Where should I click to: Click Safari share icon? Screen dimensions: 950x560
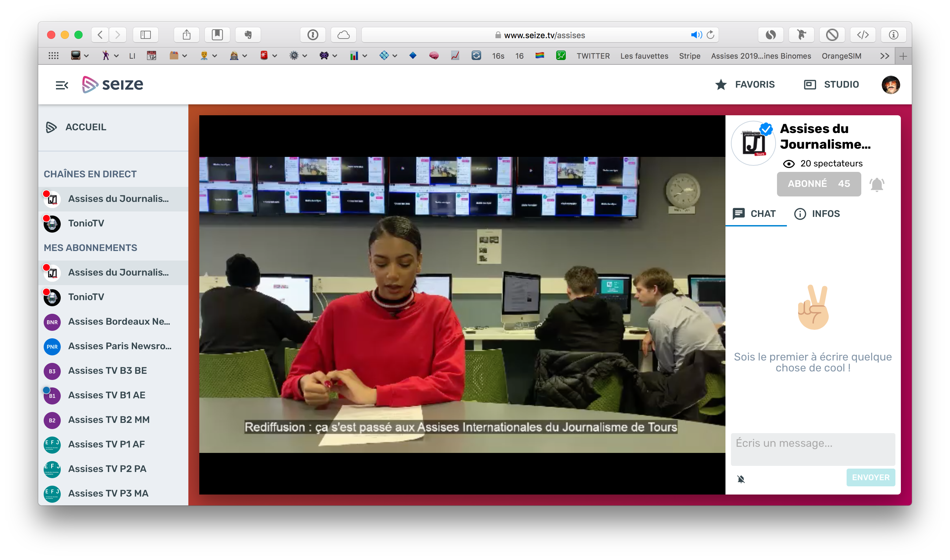click(187, 35)
